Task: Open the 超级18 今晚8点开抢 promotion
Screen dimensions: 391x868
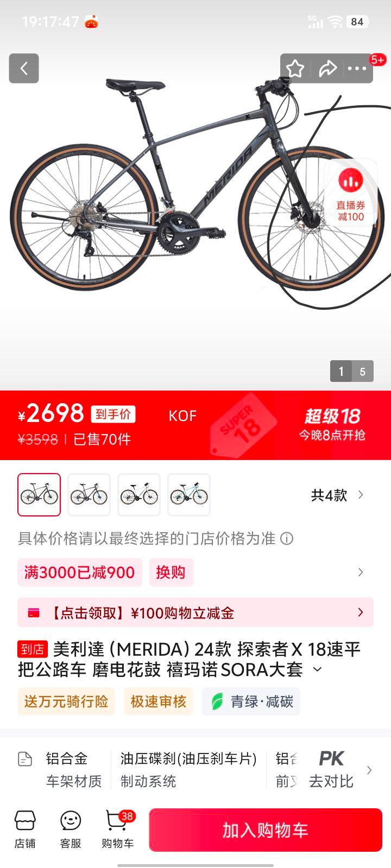Action: pos(332,425)
